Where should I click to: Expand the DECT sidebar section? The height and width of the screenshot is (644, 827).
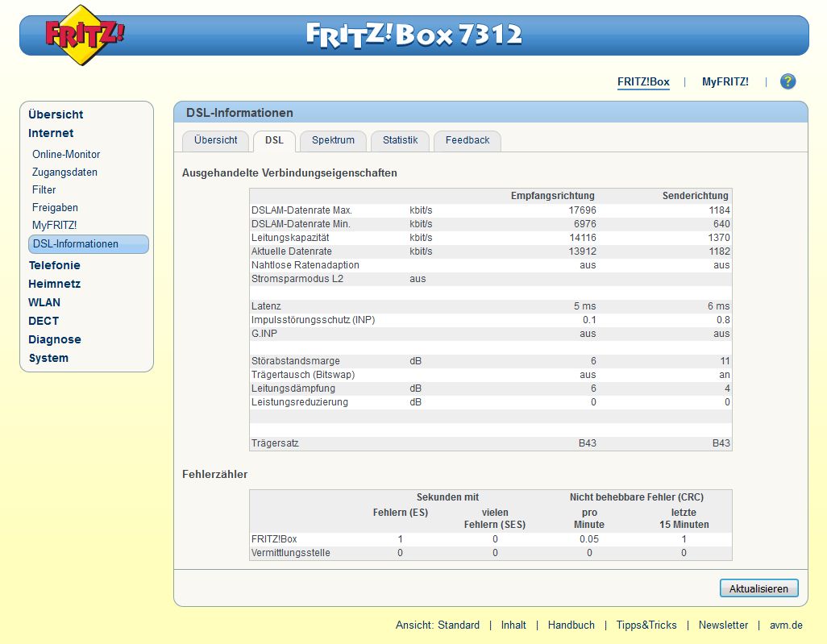coord(44,321)
